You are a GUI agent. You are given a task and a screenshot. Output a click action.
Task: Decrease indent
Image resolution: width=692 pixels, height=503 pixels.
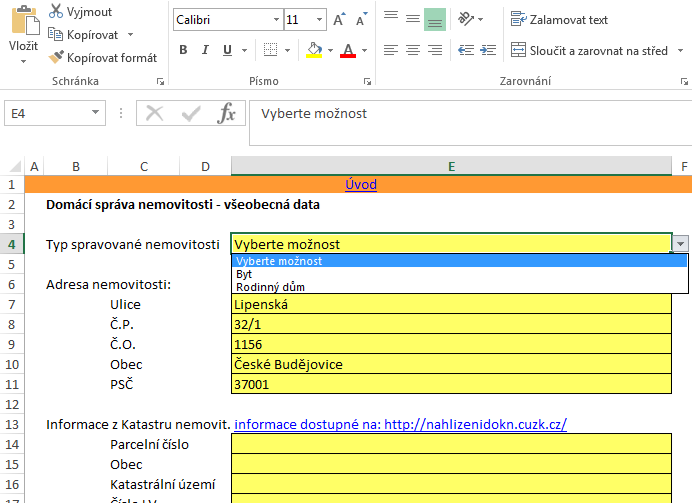point(466,50)
